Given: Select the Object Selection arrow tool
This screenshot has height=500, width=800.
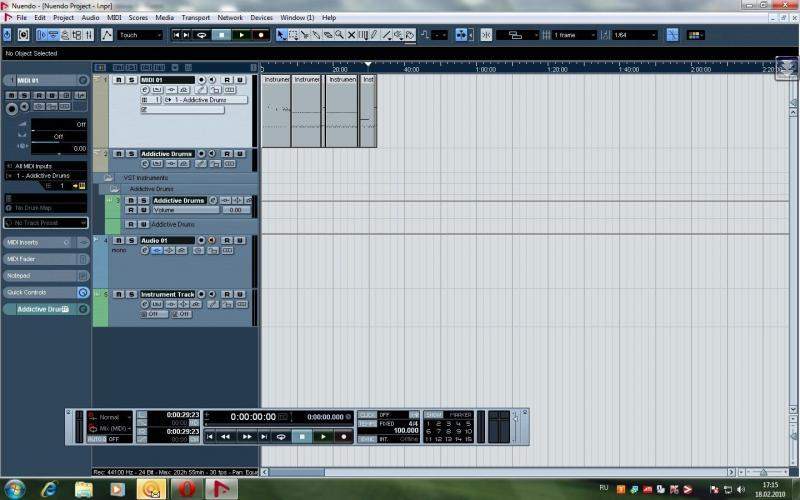Looking at the screenshot, I should tap(281, 35).
